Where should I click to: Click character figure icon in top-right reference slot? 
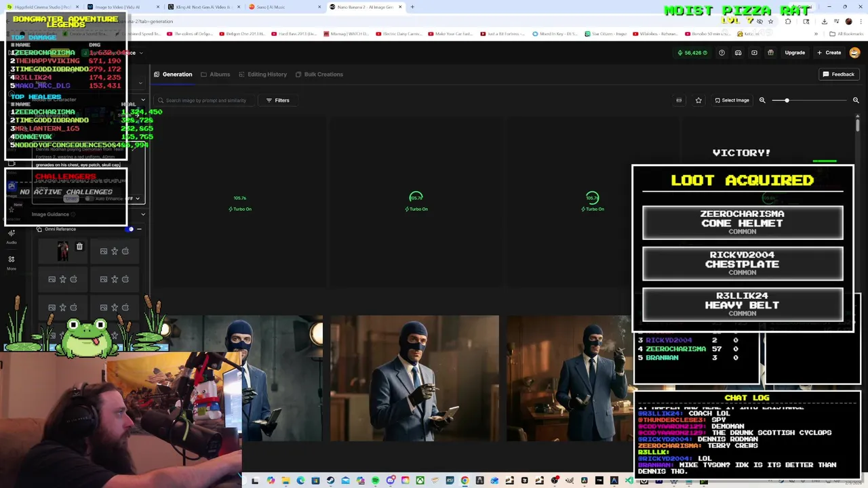pos(115,251)
